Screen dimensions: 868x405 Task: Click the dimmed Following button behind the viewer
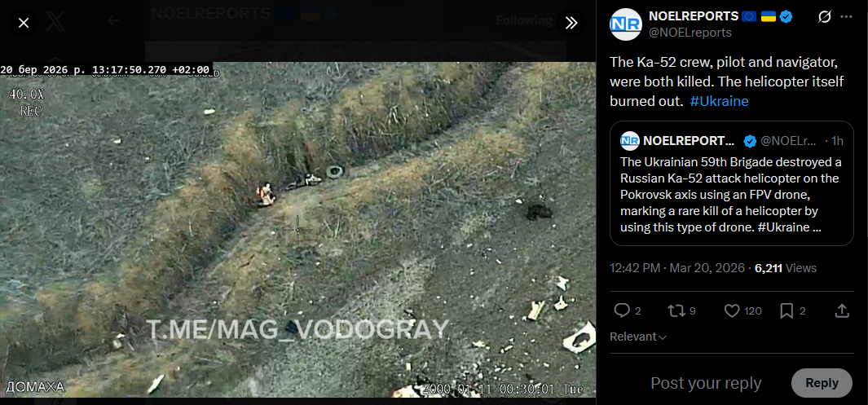(524, 21)
